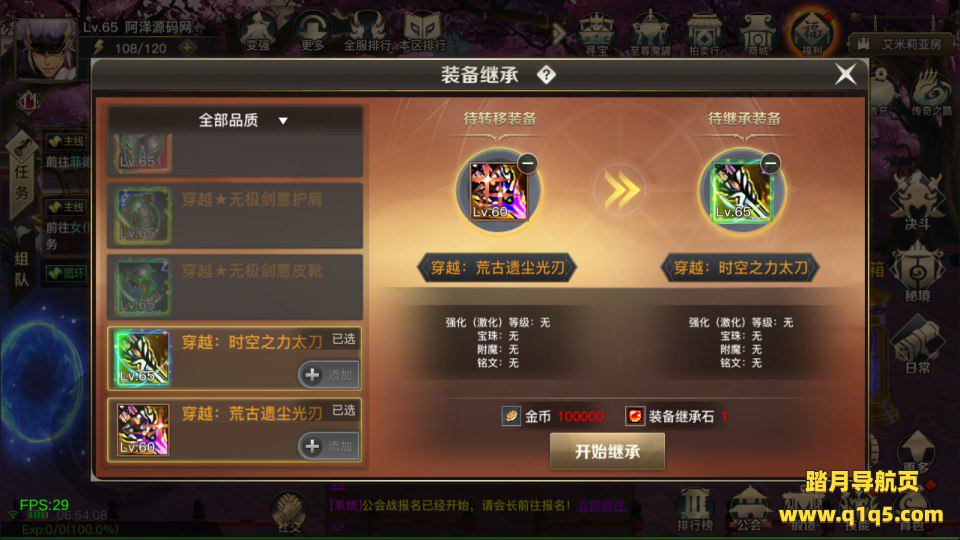This screenshot has width=960, height=540.
Task: Click the 开始继承 start inherit button
Action: (607, 452)
